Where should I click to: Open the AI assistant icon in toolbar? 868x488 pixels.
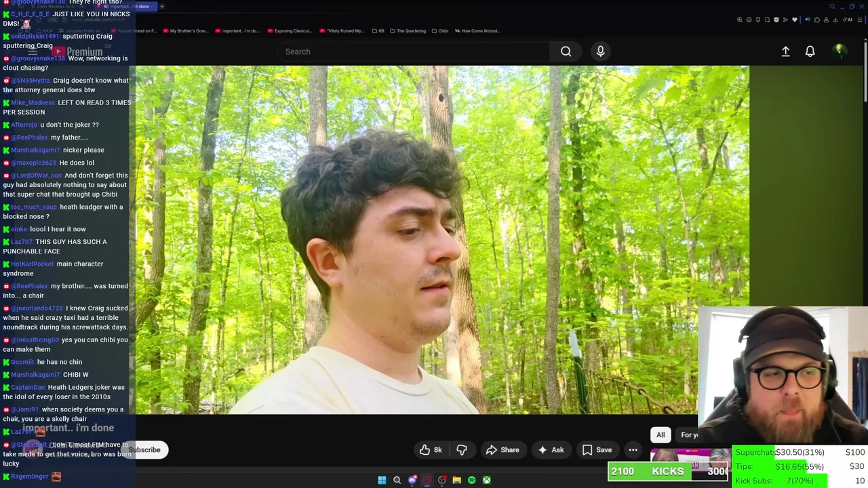pyautogui.click(x=847, y=20)
